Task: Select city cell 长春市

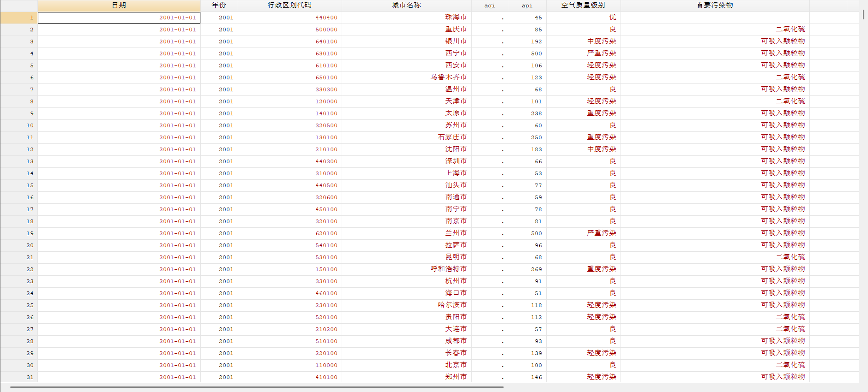Action: pos(406,353)
